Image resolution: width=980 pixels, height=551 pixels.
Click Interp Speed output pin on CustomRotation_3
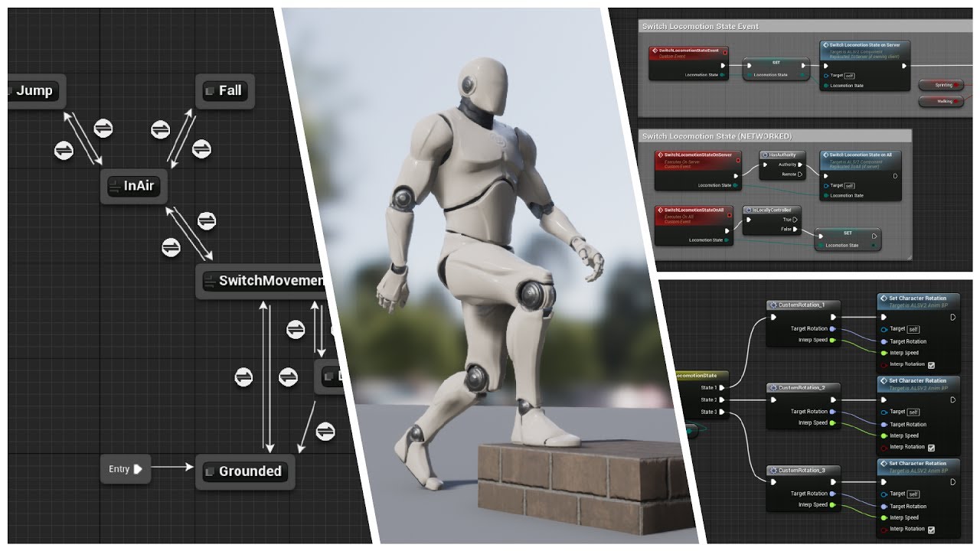click(832, 505)
